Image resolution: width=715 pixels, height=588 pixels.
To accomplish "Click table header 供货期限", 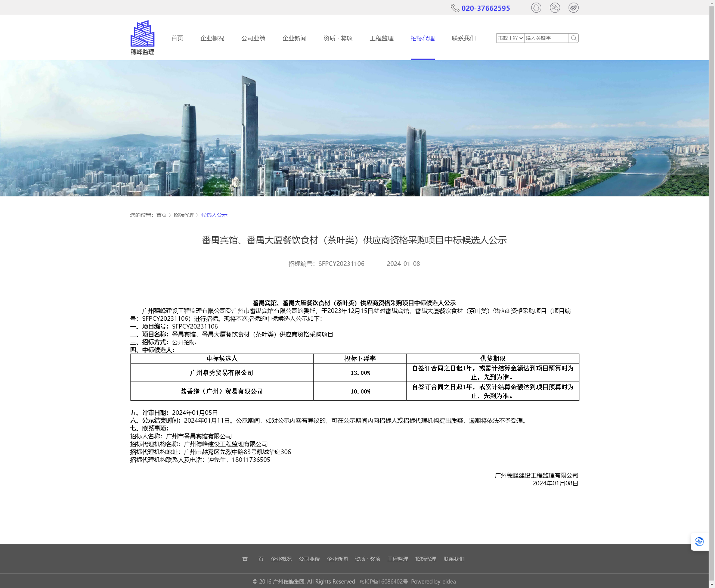I will [493, 358].
